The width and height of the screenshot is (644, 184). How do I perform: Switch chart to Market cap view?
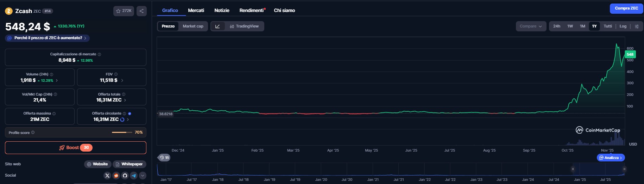[193, 26]
